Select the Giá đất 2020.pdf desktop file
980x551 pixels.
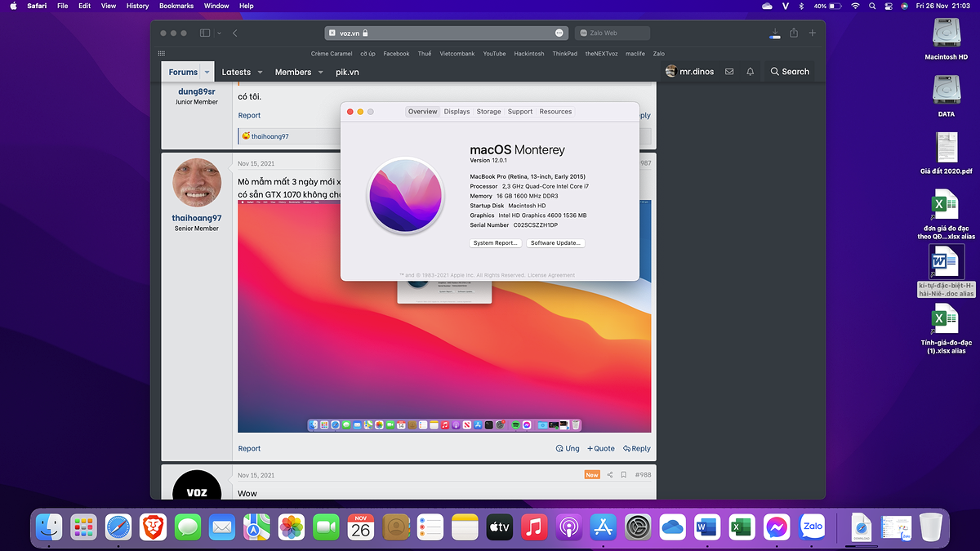click(x=947, y=153)
